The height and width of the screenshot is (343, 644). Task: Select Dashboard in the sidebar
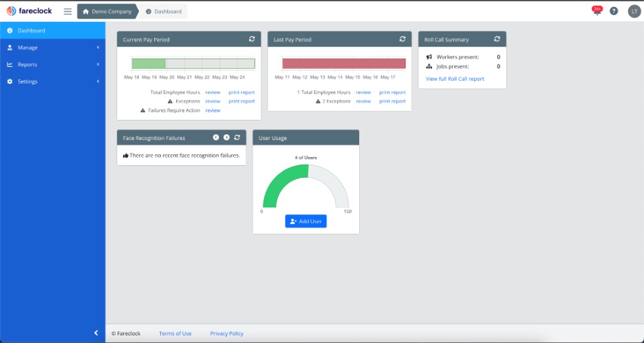pos(52,31)
